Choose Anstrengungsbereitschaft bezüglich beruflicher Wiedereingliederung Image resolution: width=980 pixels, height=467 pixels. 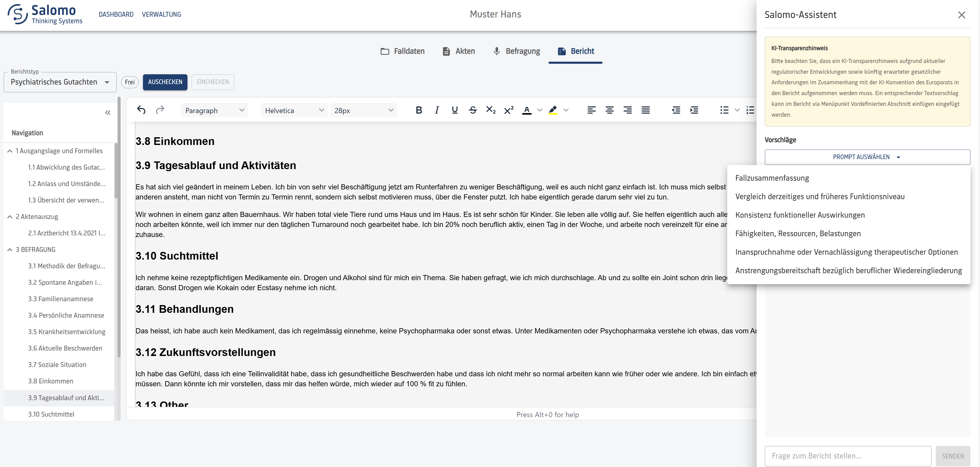[x=848, y=271]
